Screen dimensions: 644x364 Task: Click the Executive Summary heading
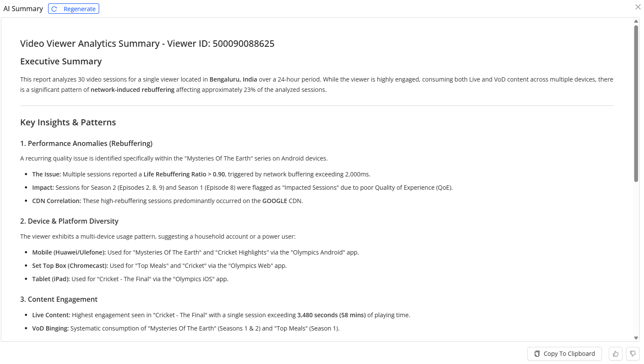click(61, 61)
